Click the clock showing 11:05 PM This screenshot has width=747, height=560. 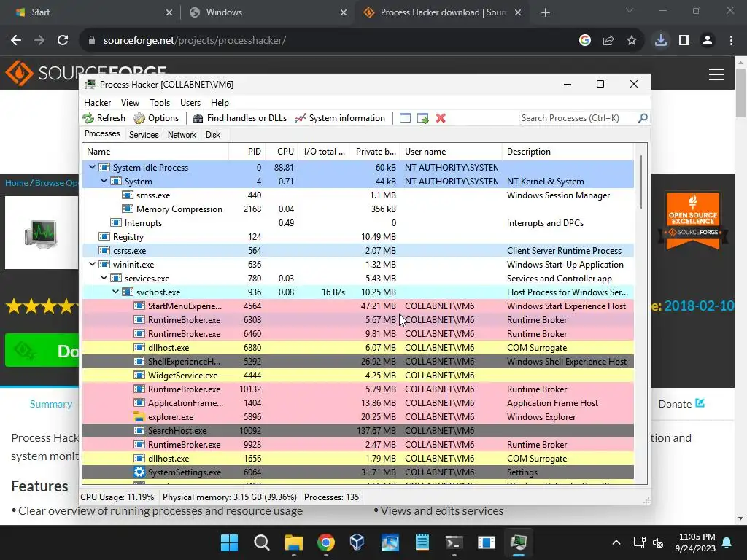tap(697, 537)
